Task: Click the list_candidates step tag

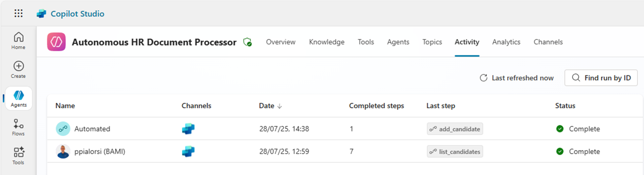Action: [455, 152]
